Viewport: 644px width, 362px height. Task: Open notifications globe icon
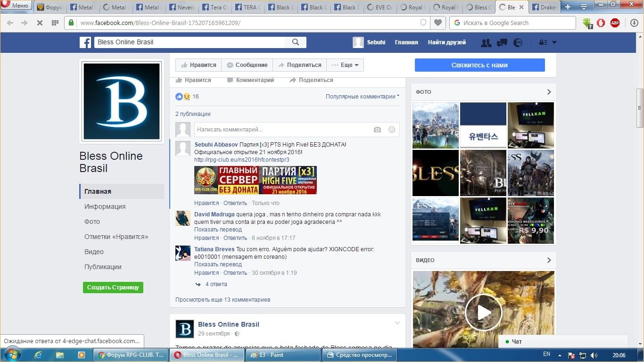518,42
